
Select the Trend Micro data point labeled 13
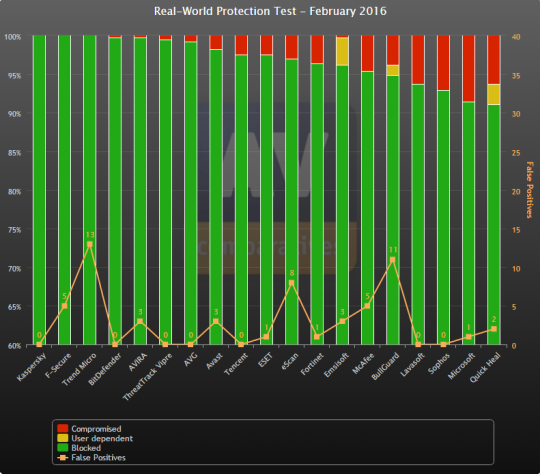pyautogui.click(x=90, y=244)
